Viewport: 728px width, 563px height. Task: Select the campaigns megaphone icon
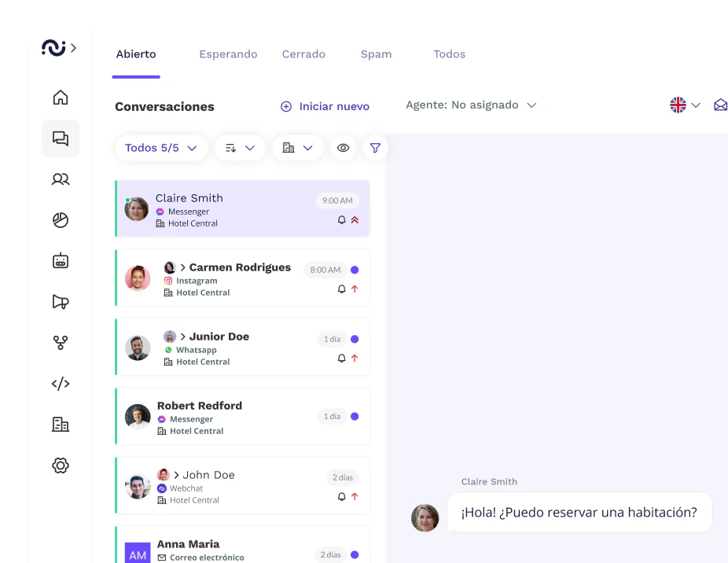(61, 302)
